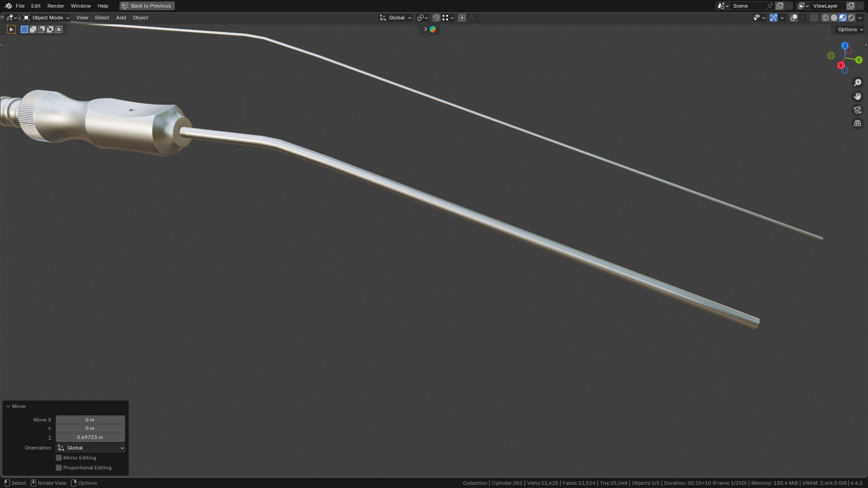Click the new scene icon
Viewport: 868px width, 488px height.
coord(780,6)
